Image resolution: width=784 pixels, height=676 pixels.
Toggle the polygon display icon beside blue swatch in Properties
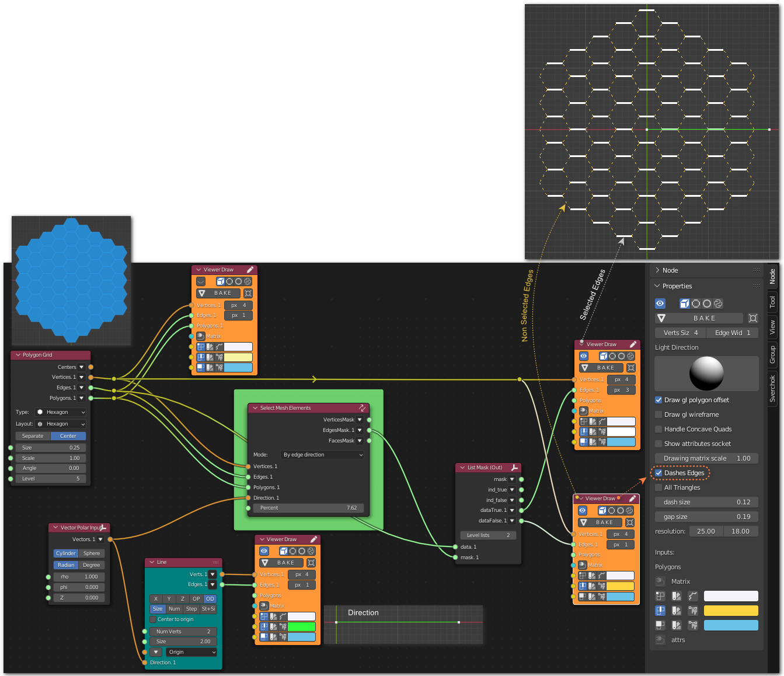tap(660, 625)
